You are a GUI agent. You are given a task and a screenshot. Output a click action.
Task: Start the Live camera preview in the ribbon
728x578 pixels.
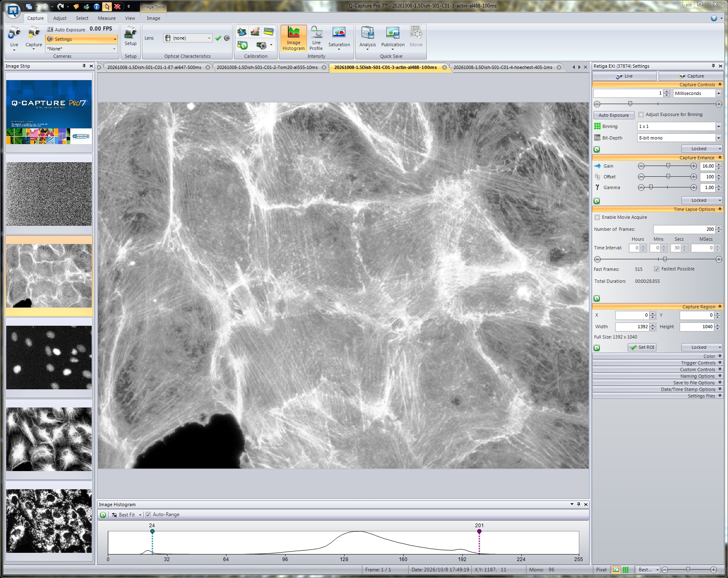point(14,38)
